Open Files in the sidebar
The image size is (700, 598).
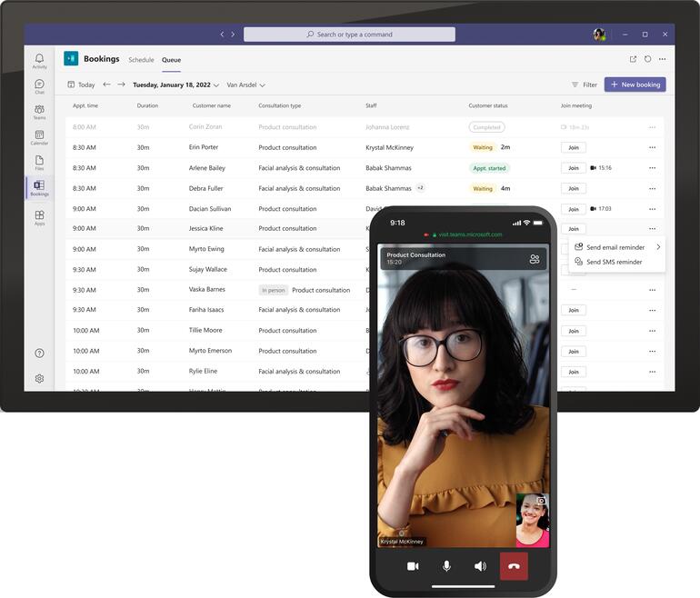tap(39, 163)
